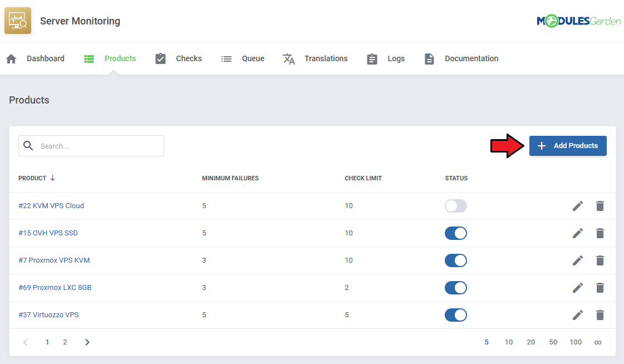
Task: Disable status toggle for #7 Proxmox VPS KVM
Action: click(x=456, y=260)
